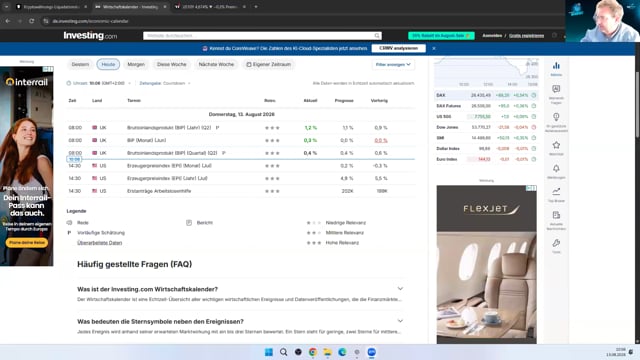
Task: Open the Aktuelle Nachrichten newspaper icon
Action: [556, 215]
